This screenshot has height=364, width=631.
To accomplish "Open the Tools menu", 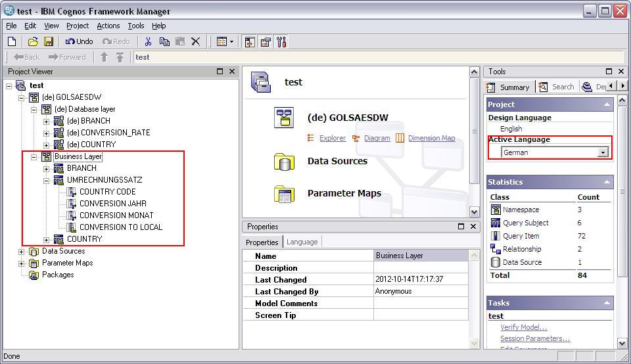I will pos(136,26).
